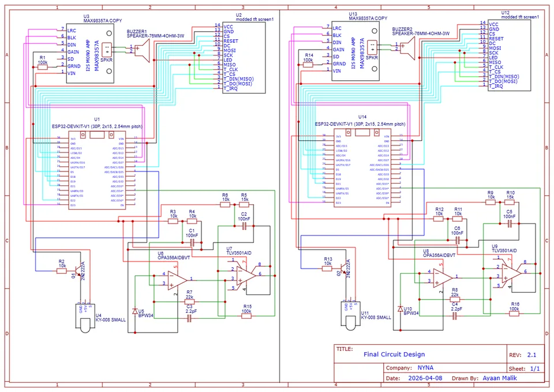Click the C1 100nF capacitor symbol

192,242
